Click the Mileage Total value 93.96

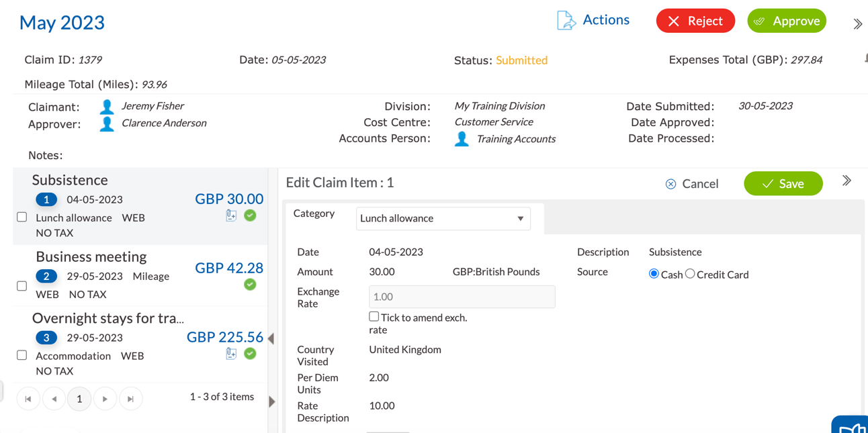[155, 85]
